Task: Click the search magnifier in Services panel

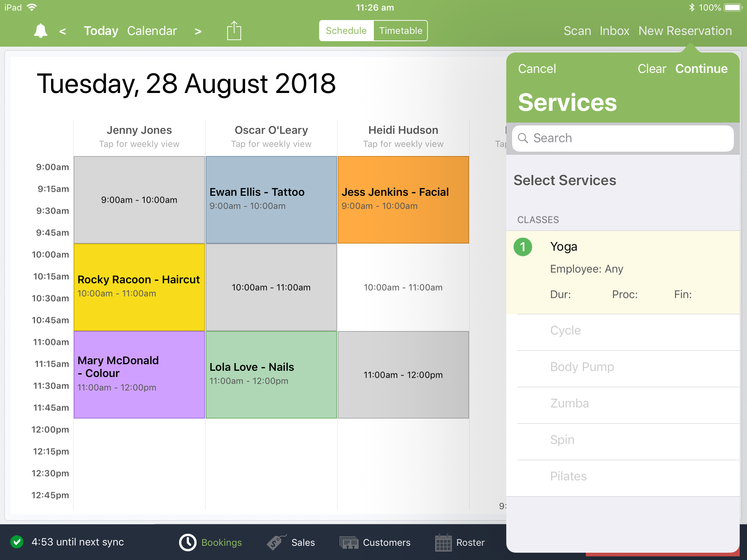Action: pyautogui.click(x=523, y=138)
